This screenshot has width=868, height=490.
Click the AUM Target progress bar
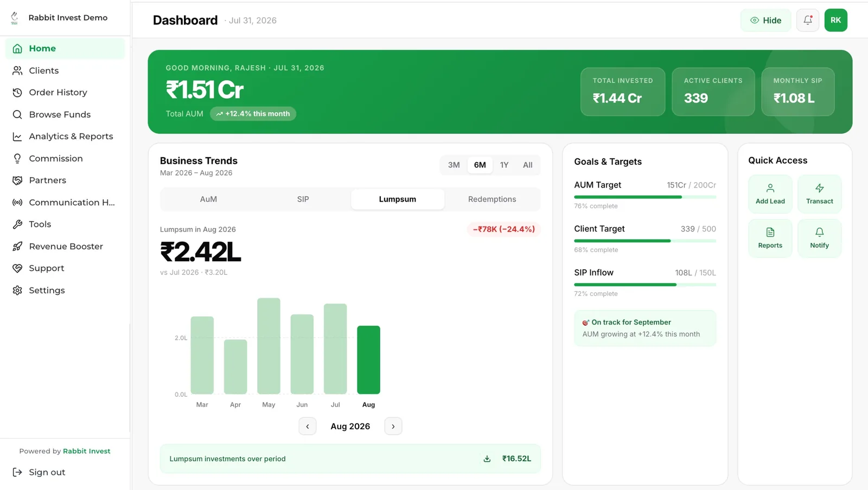(x=645, y=197)
